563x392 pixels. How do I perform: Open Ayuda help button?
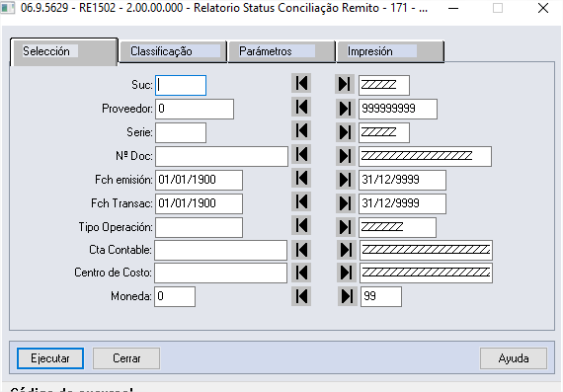point(514,358)
